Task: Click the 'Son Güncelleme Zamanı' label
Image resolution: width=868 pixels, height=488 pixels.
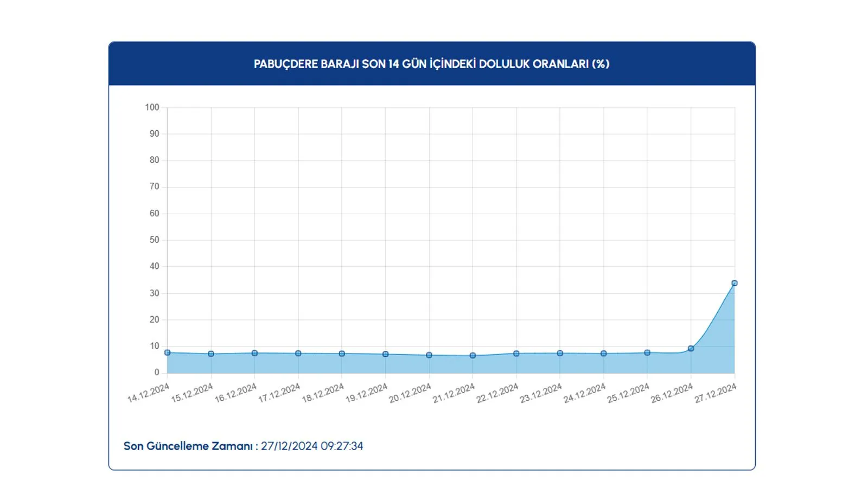Action: [188, 446]
